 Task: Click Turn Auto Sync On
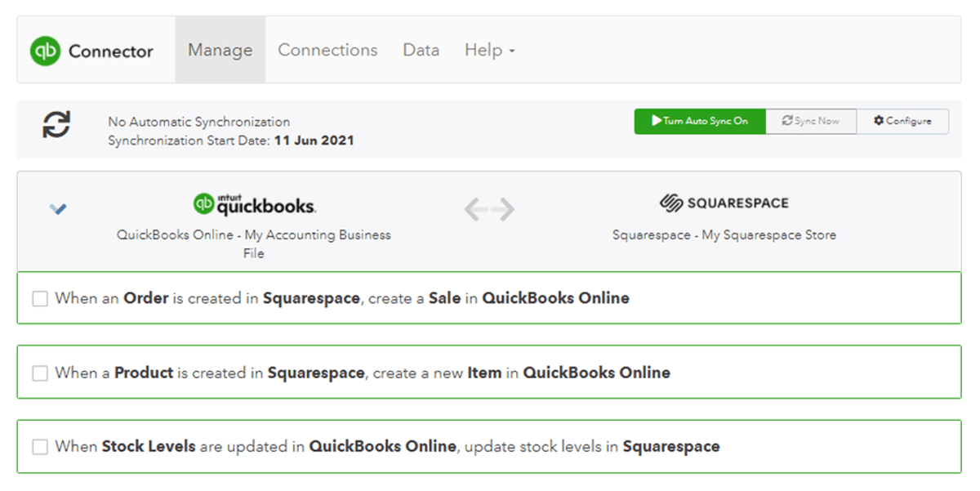700,120
